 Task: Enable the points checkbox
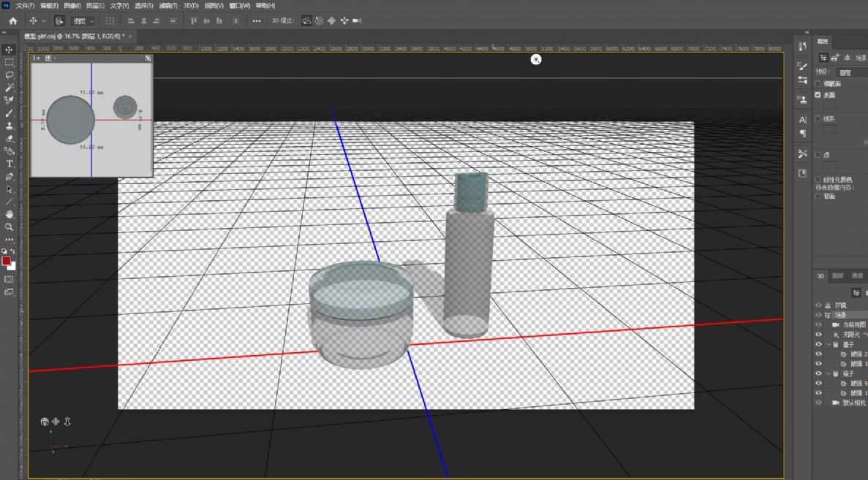[x=818, y=155]
